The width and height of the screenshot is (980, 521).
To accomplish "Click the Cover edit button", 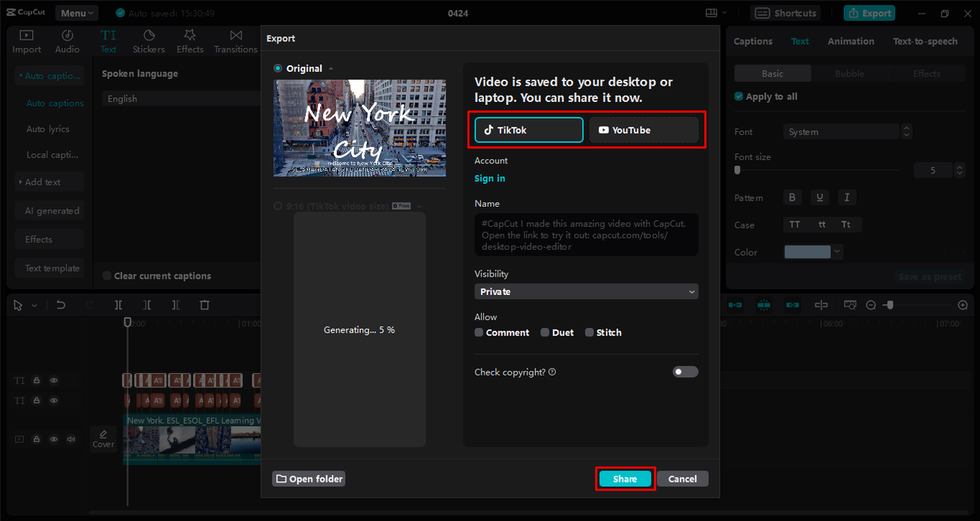I will point(103,439).
